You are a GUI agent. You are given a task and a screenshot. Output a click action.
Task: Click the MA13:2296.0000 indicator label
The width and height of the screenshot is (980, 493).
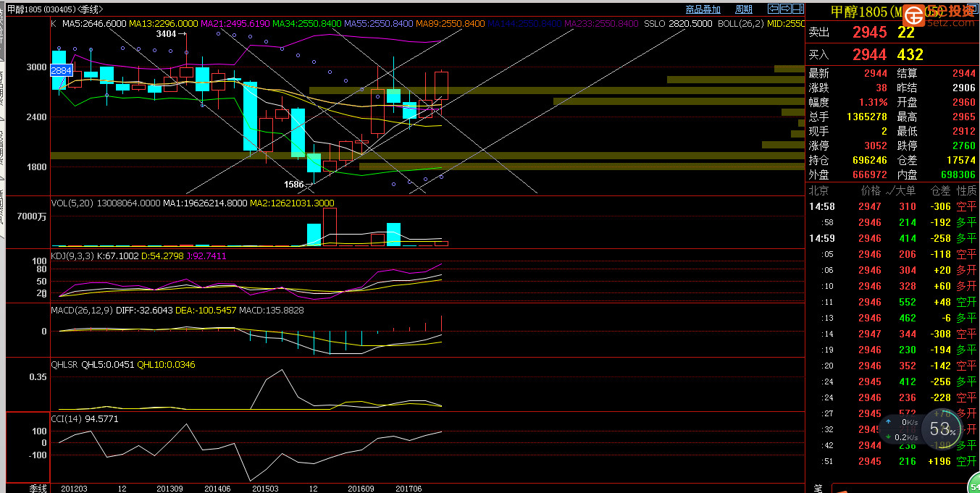(164, 23)
